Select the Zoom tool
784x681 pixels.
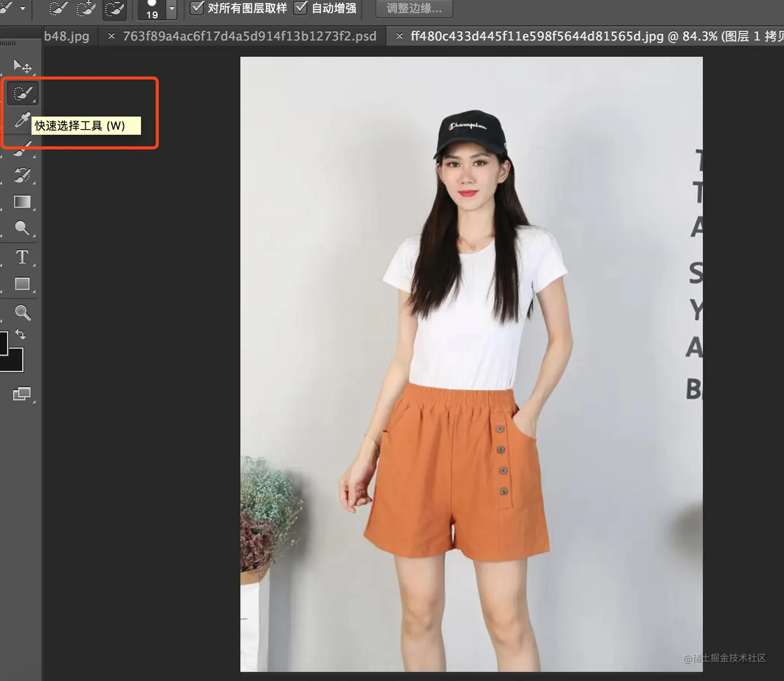22,313
